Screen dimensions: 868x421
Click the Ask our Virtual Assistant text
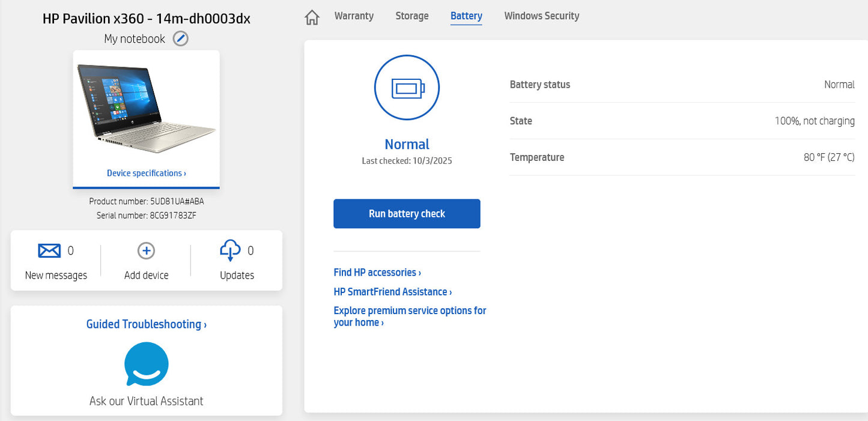click(x=146, y=401)
